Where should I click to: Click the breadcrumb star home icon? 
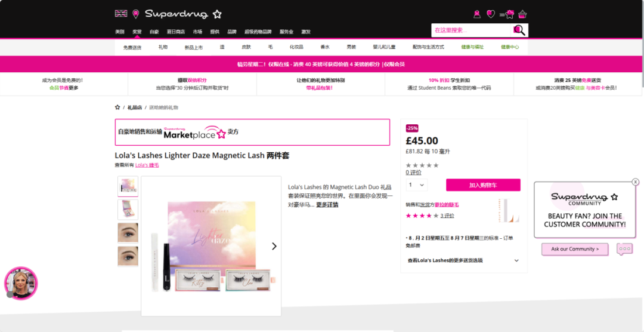point(117,107)
